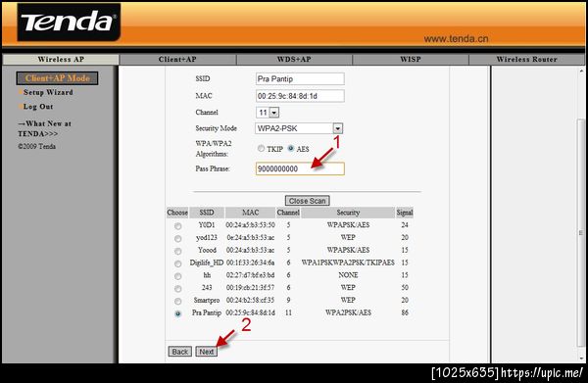Choose the hh network radio
588x383 pixels.
[x=177, y=276]
